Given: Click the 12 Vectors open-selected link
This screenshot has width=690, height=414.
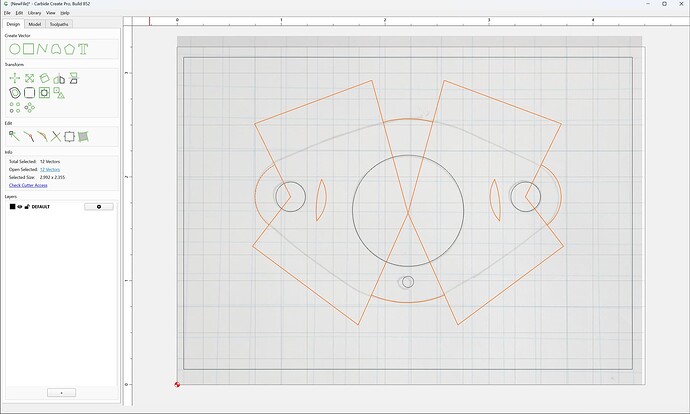Looking at the screenshot, I should (50, 169).
